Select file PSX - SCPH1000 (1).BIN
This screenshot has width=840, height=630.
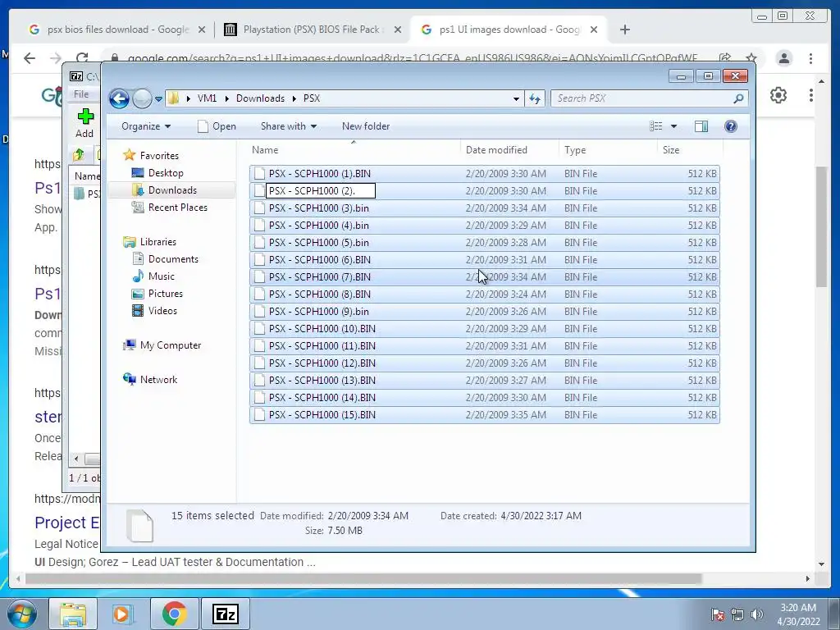click(484, 174)
